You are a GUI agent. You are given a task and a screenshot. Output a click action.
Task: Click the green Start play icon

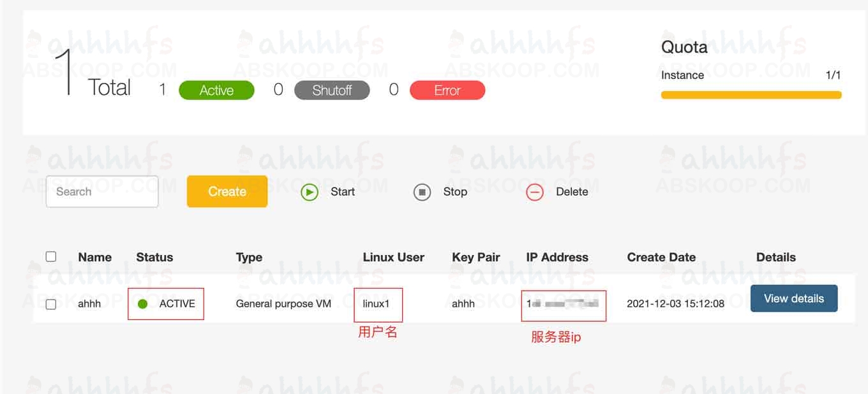point(310,192)
